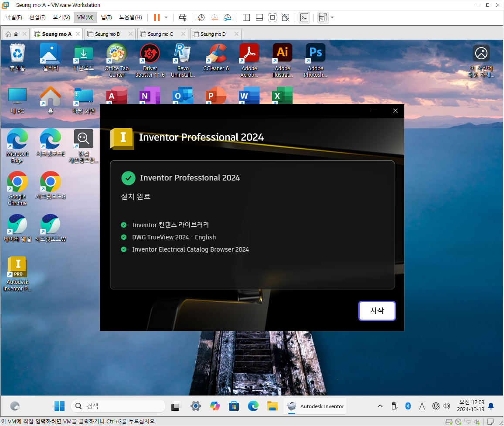Open Adobe Photoshop desktop shortcut
The image size is (504, 426).
(315, 61)
